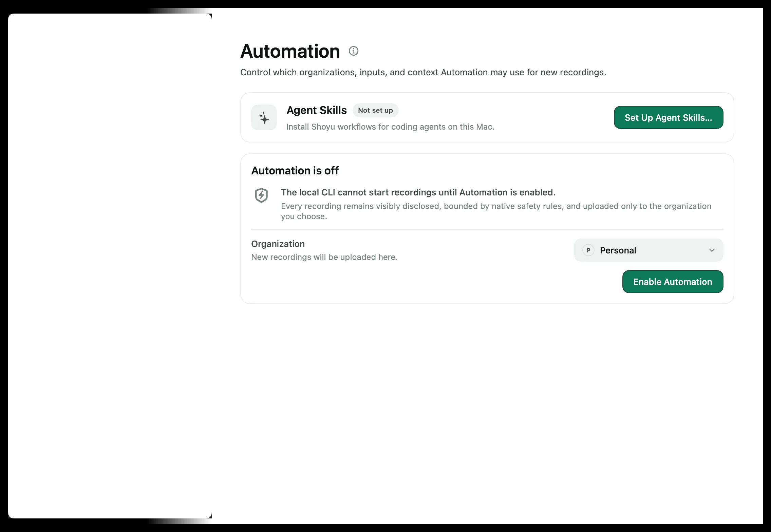Image resolution: width=771 pixels, height=532 pixels.
Task: Click the 'Automation' page heading
Action: tap(290, 51)
